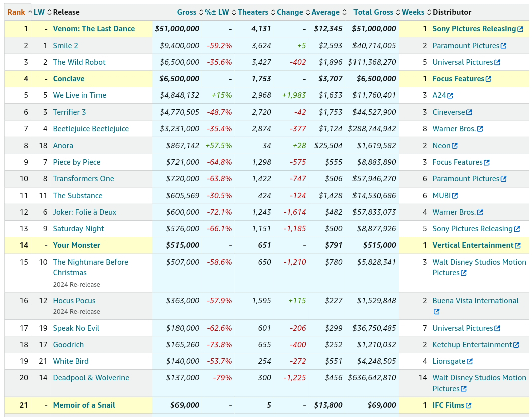Open the external link icon next to Neon
This screenshot has width=532, height=417.
[455, 146]
